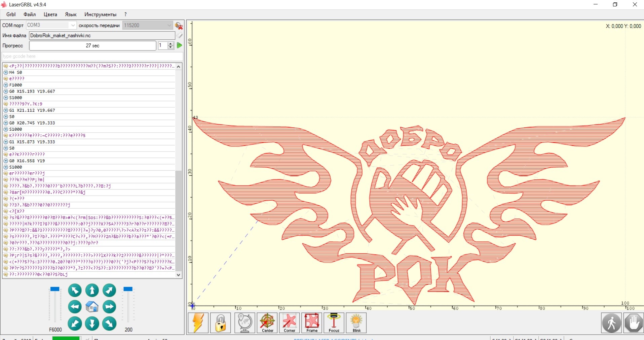644x340 pixels.
Task: Jog the laser diagonally down-left
Action: 75,324
